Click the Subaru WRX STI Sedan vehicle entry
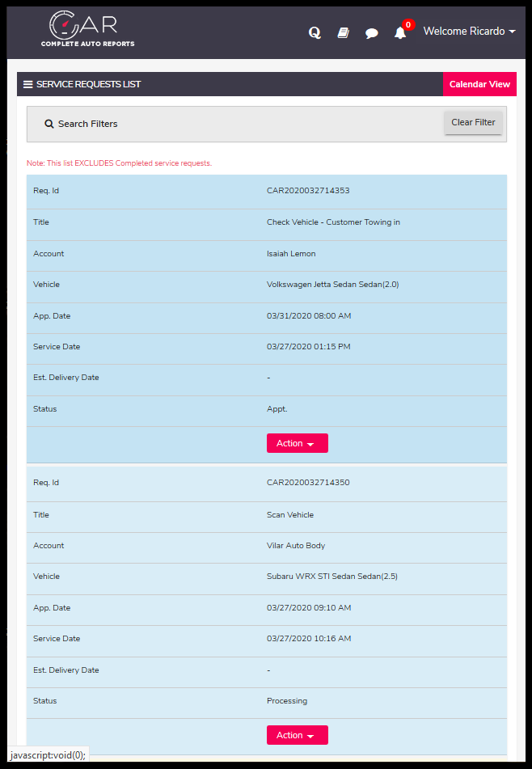532x769 pixels. coord(332,577)
